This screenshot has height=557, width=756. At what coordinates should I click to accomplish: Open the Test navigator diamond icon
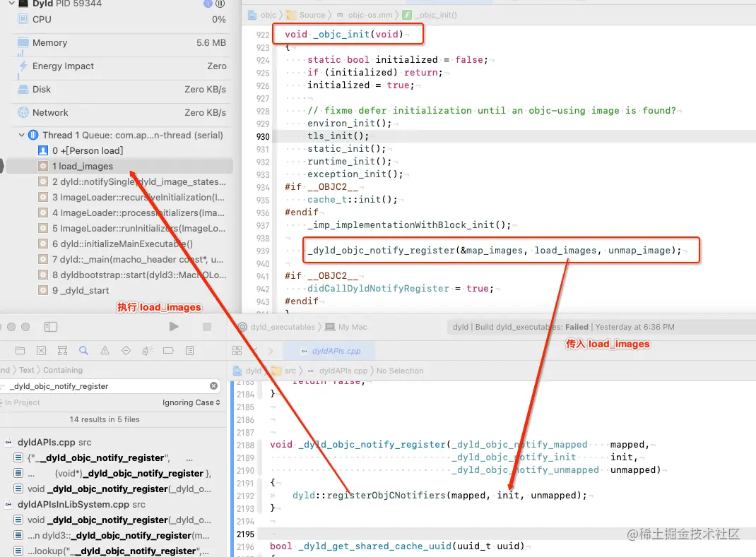[126, 351]
